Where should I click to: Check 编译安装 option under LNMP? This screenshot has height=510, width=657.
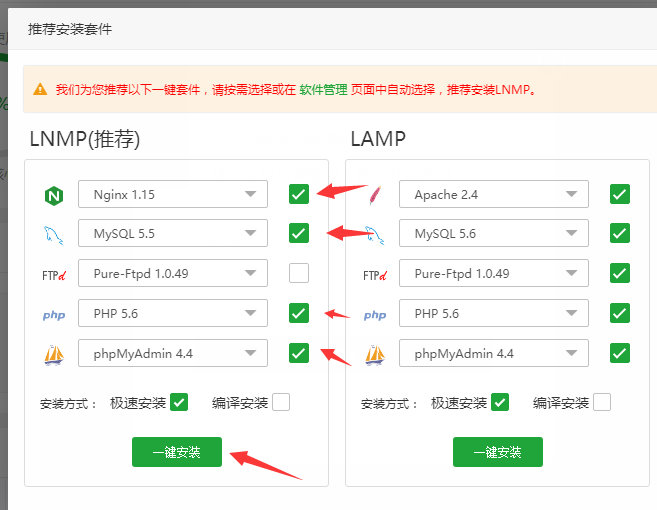coord(281,403)
